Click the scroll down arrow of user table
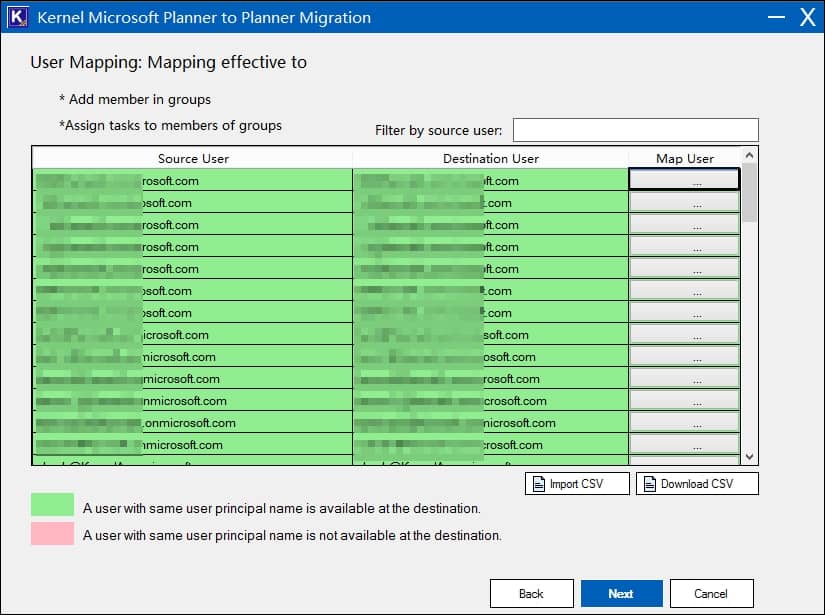This screenshot has height=615, width=825. pyautogui.click(x=750, y=457)
